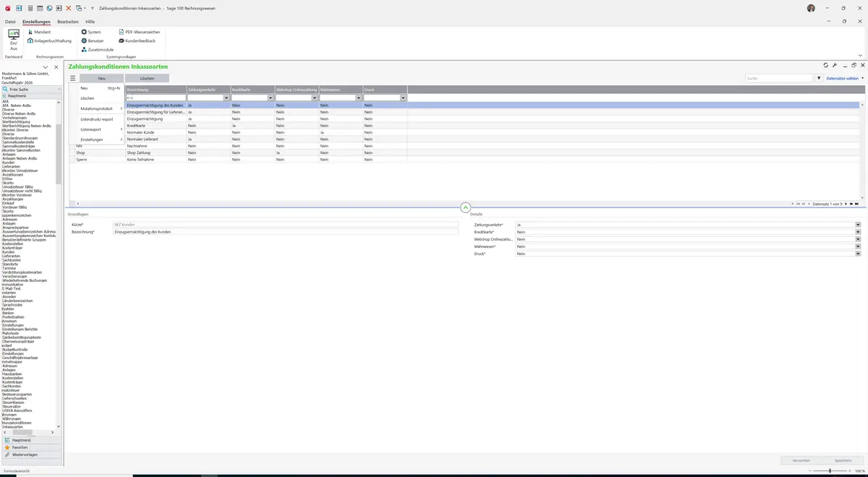The width and height of the screenshot is (868, 477).
Task: Click the wrench settings icon in the form header
Action: [x=835, y=65]
